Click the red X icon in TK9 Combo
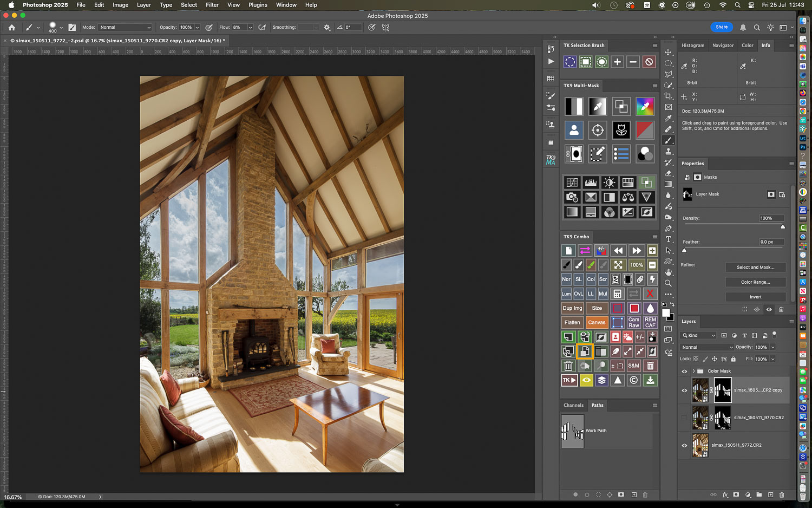The height and width of the screenshot is (508, 812). [650, 294]
